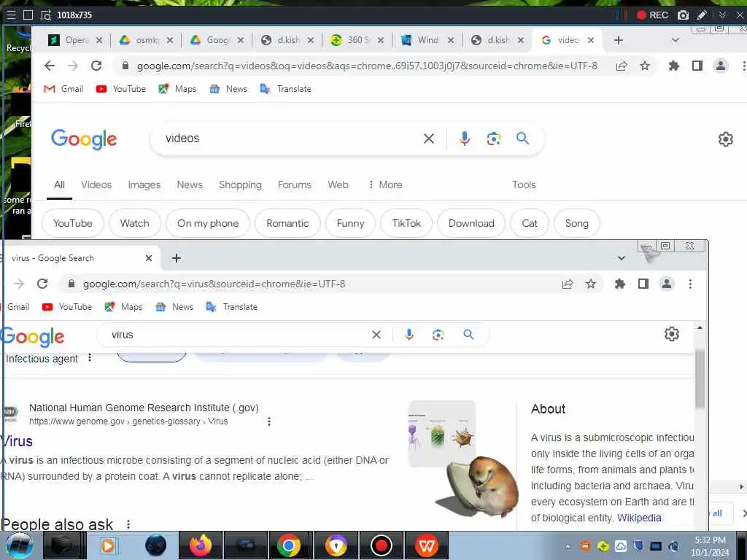Open Translate bookmark in back Chrome window
Image resolution: width=747 pixels, height=560 pixels.
(285, 89)
